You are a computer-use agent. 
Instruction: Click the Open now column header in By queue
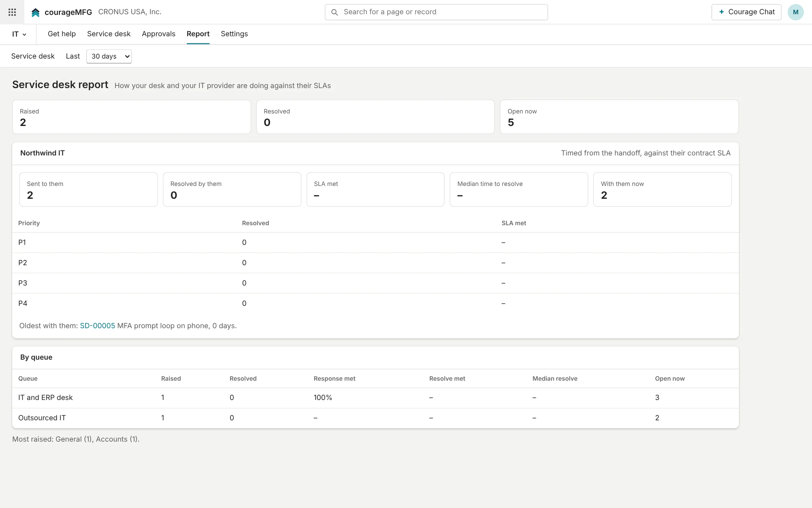point(670,379)
